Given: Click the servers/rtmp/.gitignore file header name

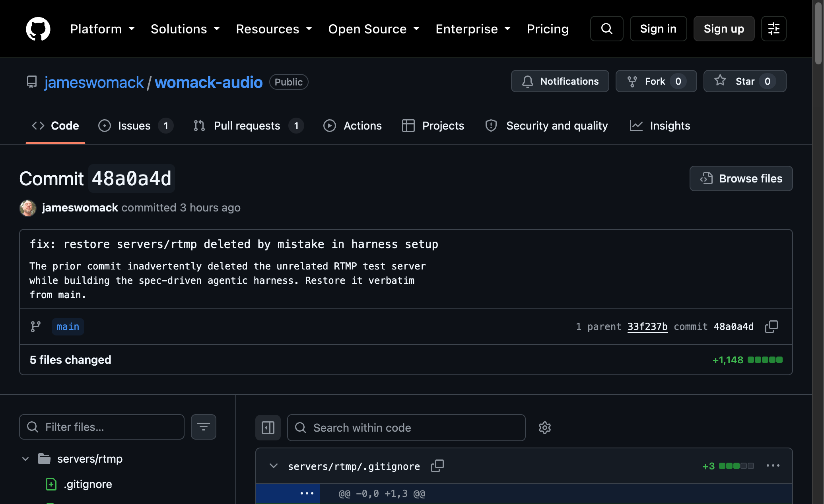Looking at the screenshot, I should 354,466.
